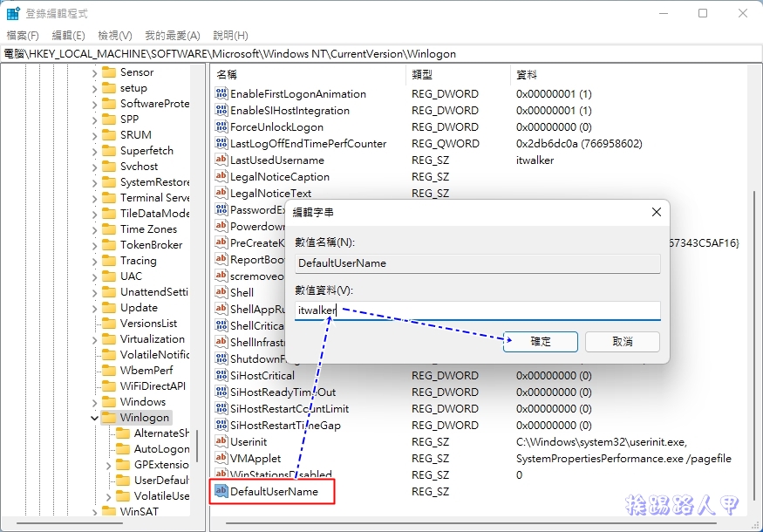Click the LastUsedUsername string icon
Screen dimensions: 763x532
(221, 160)
